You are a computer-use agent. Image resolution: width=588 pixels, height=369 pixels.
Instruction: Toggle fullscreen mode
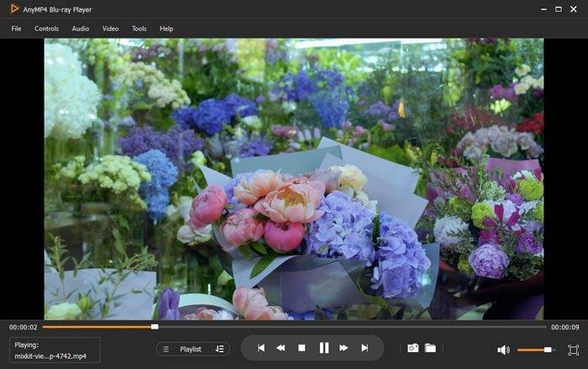pyautogui.click(x=573, y=350)
